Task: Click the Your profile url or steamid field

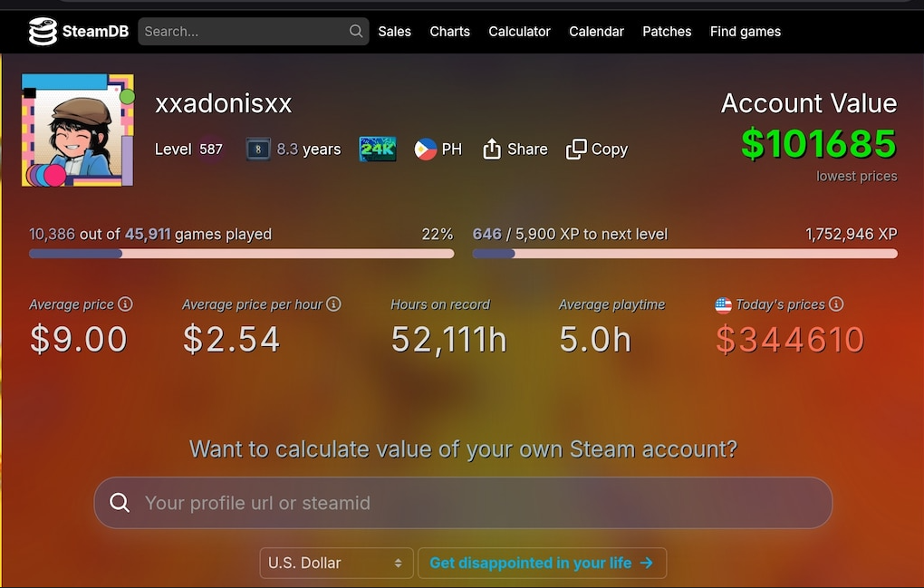Action: click(463, 503)
